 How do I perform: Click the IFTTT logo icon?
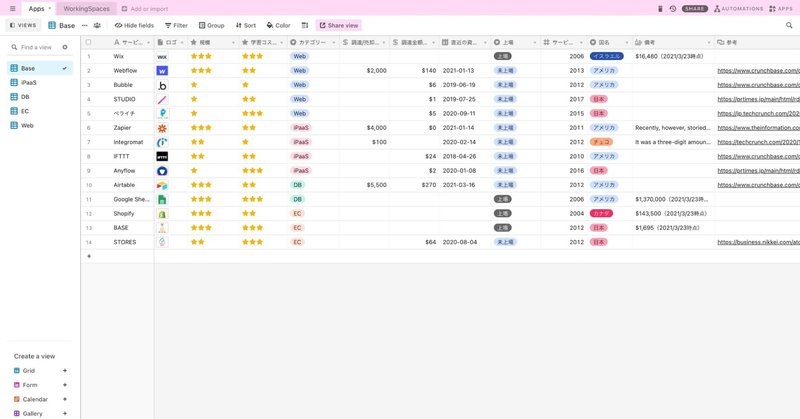tap(162, 157)
